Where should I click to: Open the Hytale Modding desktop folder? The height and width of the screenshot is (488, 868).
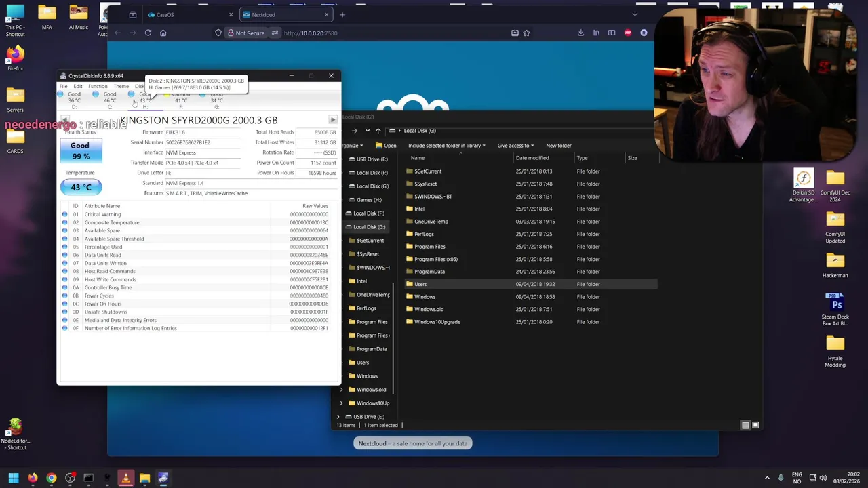(835, 351)
